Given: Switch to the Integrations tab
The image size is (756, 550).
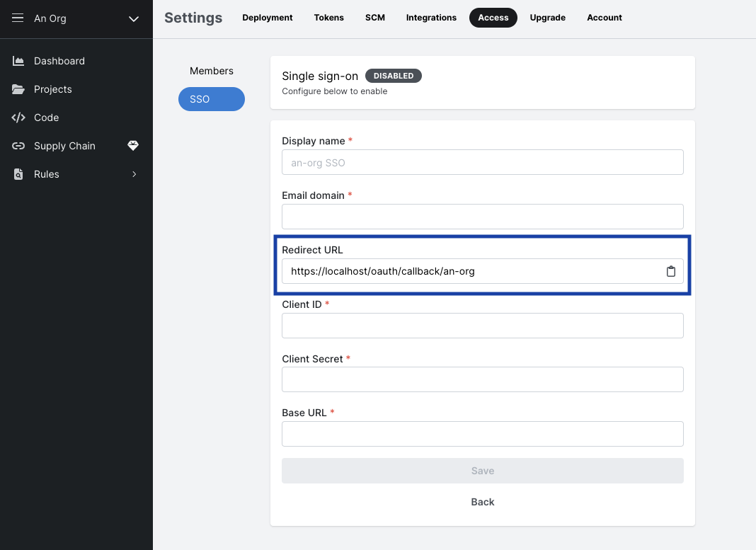Looking at the screenshot, I should 431,18.
